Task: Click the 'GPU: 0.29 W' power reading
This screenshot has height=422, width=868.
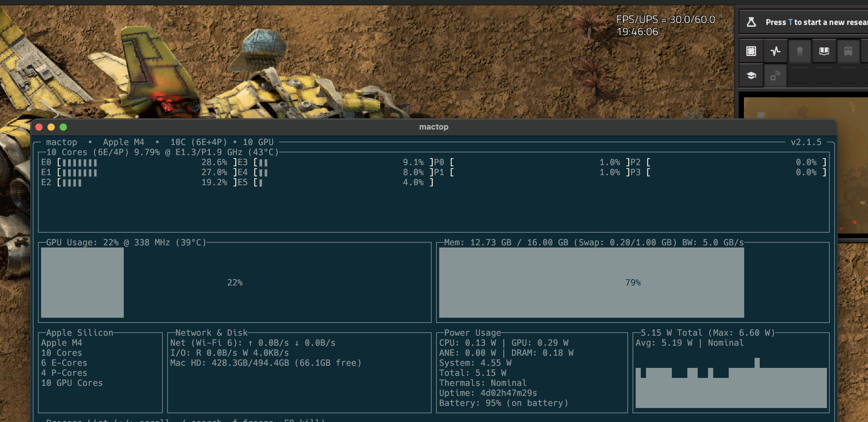Action: (x=540, y=343)
